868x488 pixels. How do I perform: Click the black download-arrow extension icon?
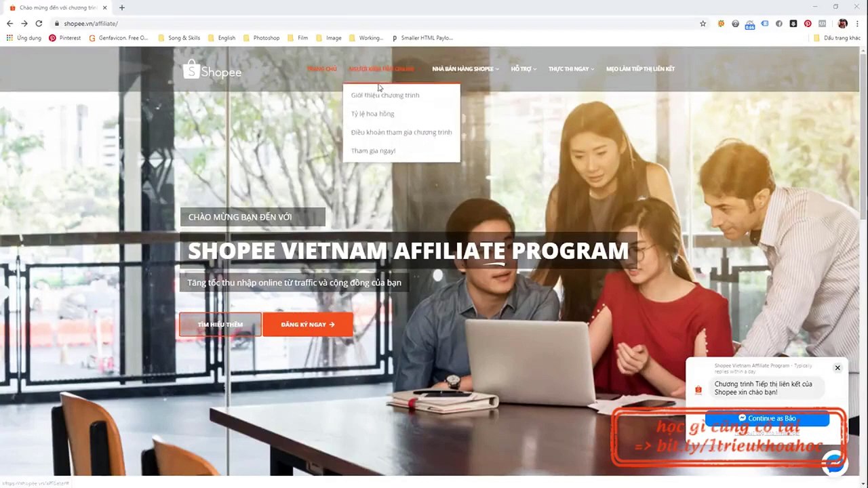793,24
